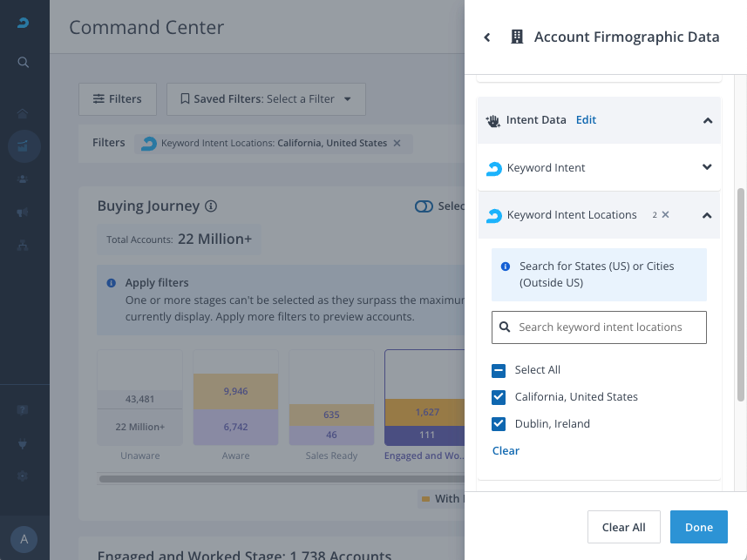Click the back arrow in the panel header
This screenshot has height=560, width=747.
487,37
